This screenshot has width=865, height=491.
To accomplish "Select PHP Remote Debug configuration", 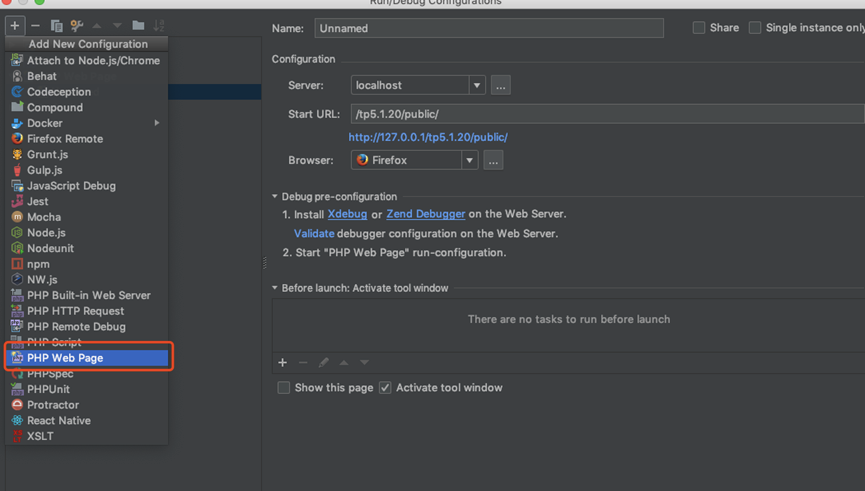I will 87,327.
